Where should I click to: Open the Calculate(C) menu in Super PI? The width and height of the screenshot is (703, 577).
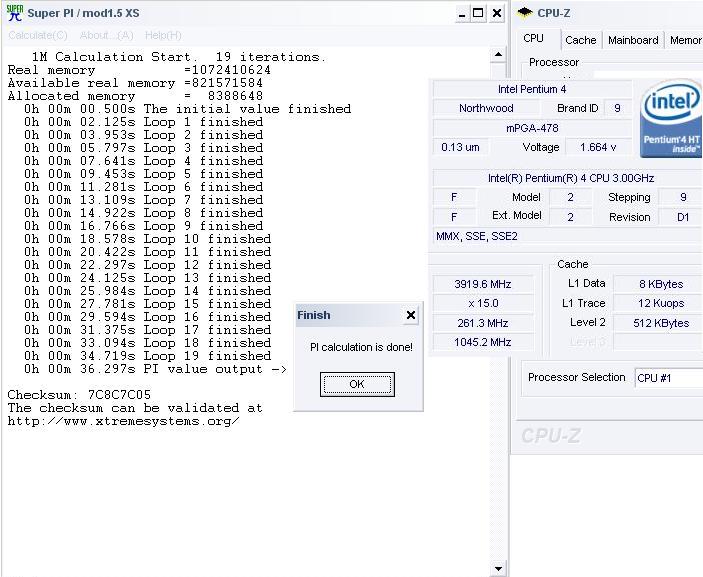pyautogui.click(x=38, y=35)
